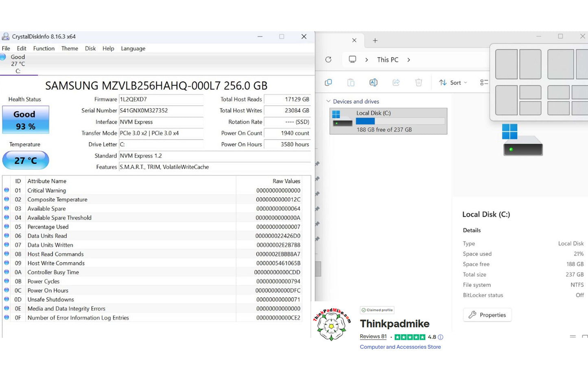
Task: Click the Good 93 % health status button
Action: [26, 120]
